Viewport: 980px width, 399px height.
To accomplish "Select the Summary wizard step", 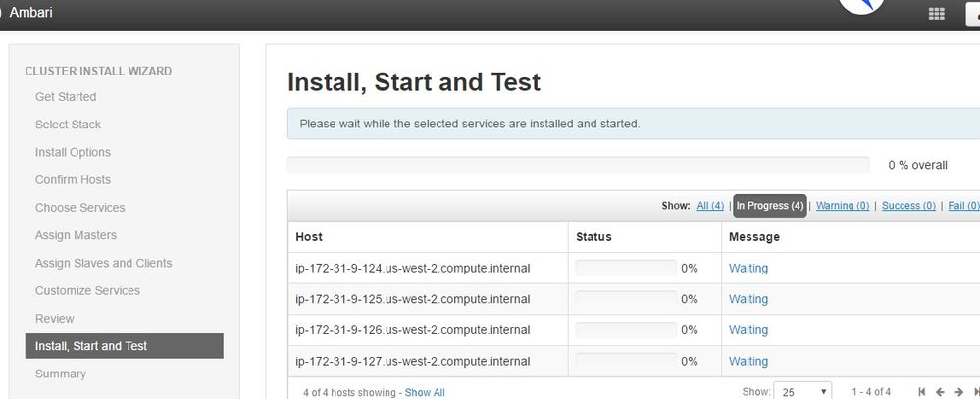I will (x=61, y=374).
